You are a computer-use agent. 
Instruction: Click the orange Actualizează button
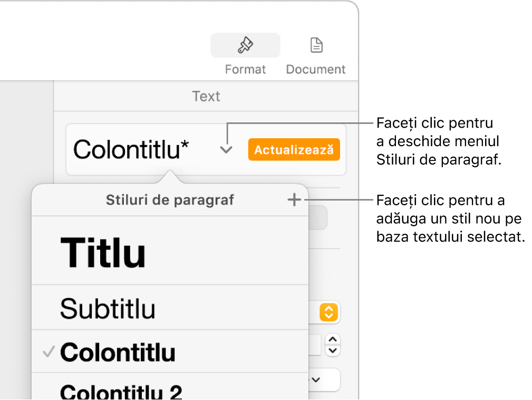[x=294, y=149]
